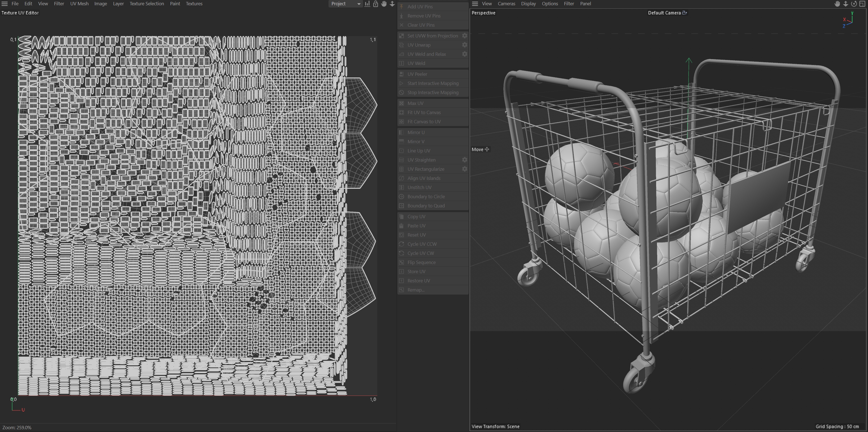Open the Project dropdown
The width and height of the screenshot is (868, 432).
pos(345,4)
